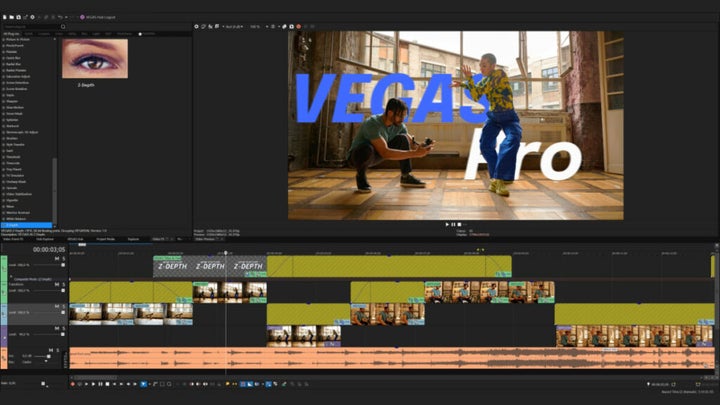
Task: Switch to the Project Media tab
Action: click(x=105, y=239)
